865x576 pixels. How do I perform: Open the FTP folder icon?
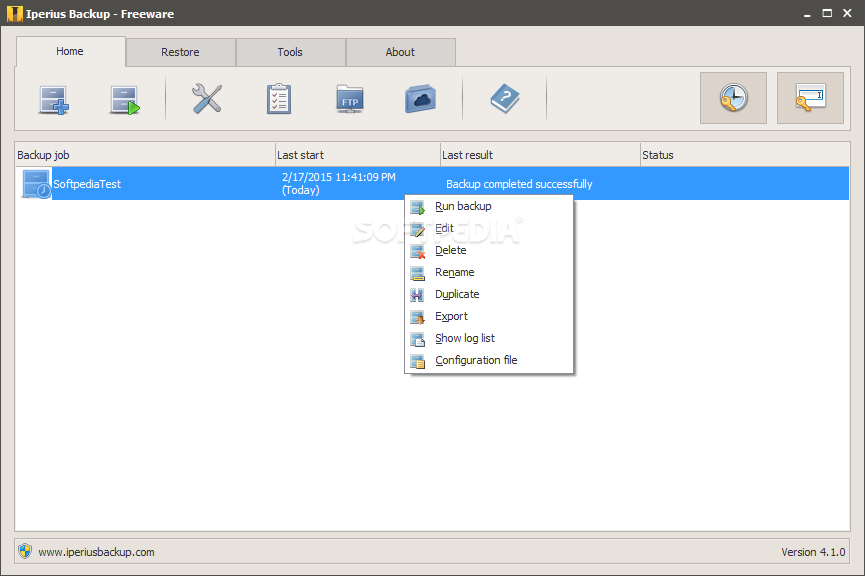pyautogui.click(x=350, y=99)
